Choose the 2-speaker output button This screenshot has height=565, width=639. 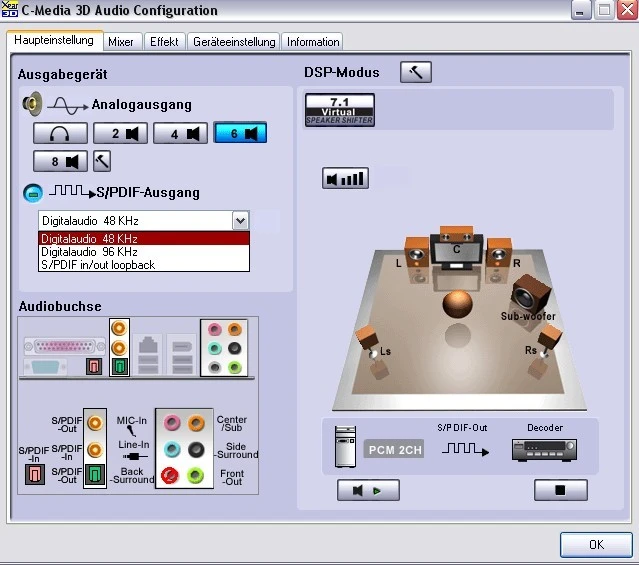(120, 133)
